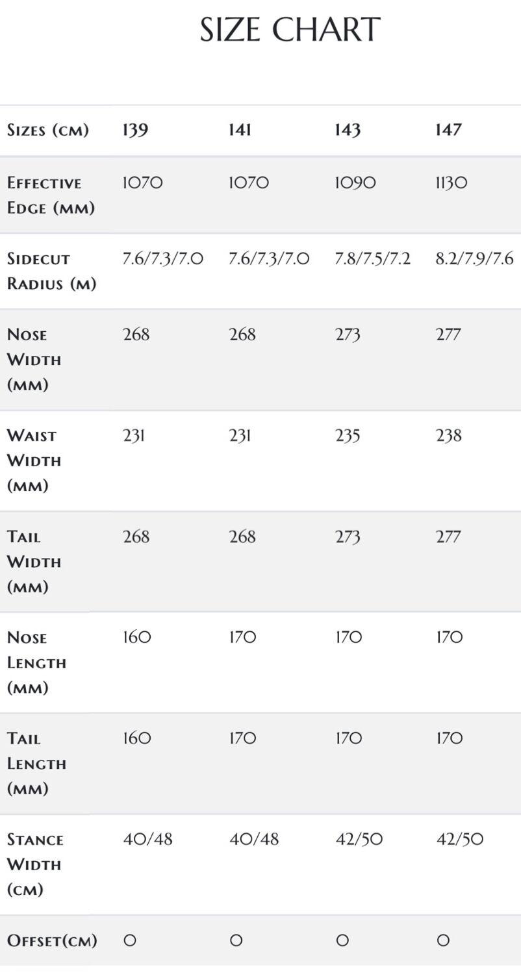The width and height of the screenshot is (521, 980).
Task: Click the Stance Width (cm) row label
Action: point(35,864)
